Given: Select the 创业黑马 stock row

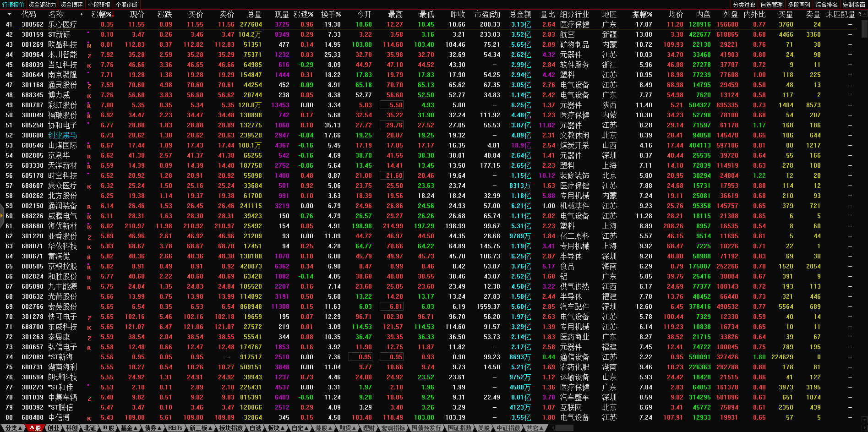Looking at the screenshot, I should (x=63, y=136).
